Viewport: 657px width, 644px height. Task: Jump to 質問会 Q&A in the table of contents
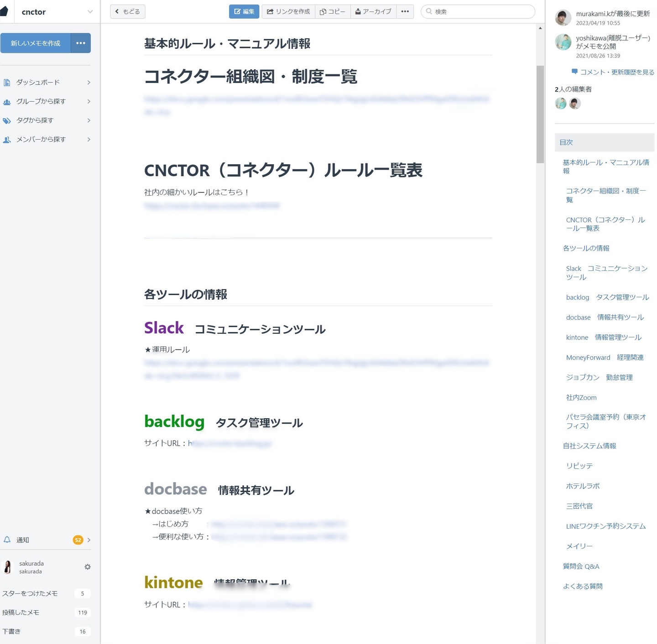(581, 566)
